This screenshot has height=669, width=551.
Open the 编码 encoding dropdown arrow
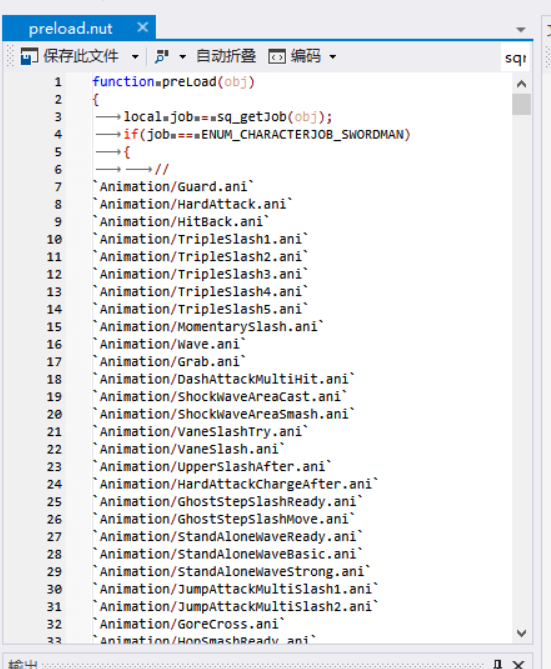[333, 57]
